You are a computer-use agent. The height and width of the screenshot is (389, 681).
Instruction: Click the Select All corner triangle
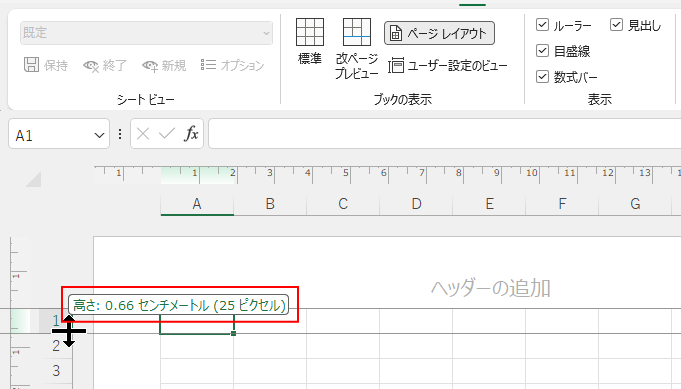(x=33, y=179)
